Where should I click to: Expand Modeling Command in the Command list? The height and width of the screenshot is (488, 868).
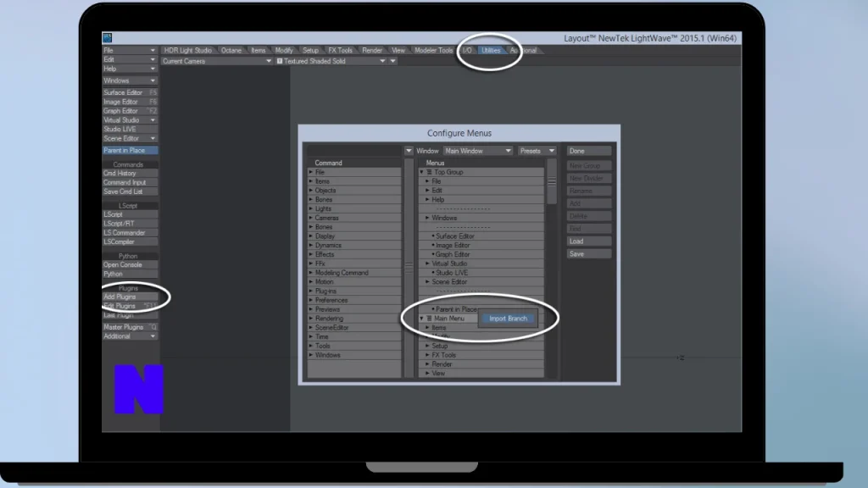pos(311,273)
